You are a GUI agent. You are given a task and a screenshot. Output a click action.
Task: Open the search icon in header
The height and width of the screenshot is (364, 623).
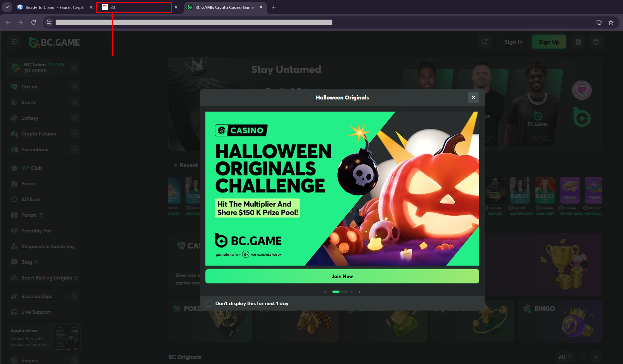484,42
